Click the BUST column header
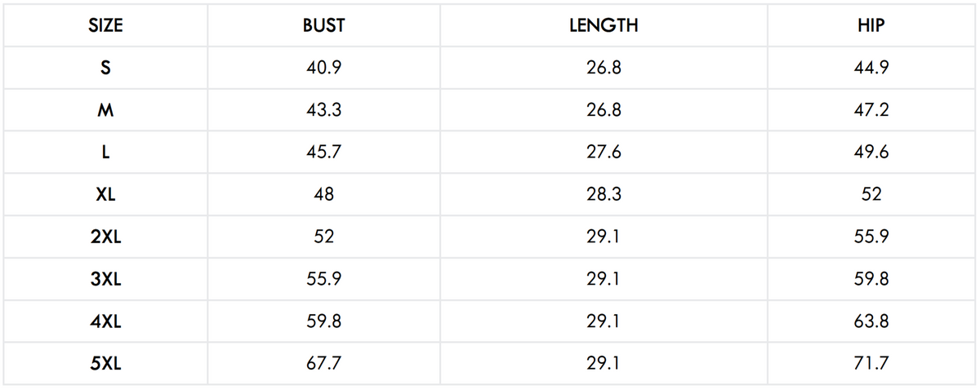 tap(323, 26)
